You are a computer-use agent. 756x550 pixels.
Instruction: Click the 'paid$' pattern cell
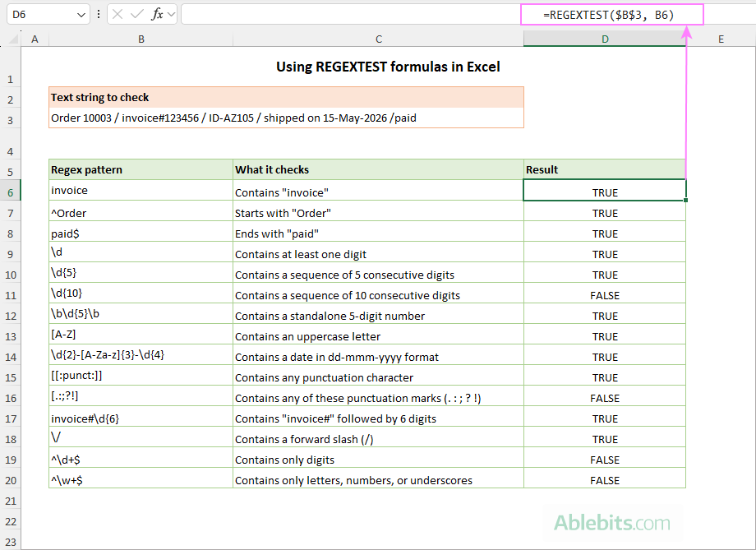(141, 232)
